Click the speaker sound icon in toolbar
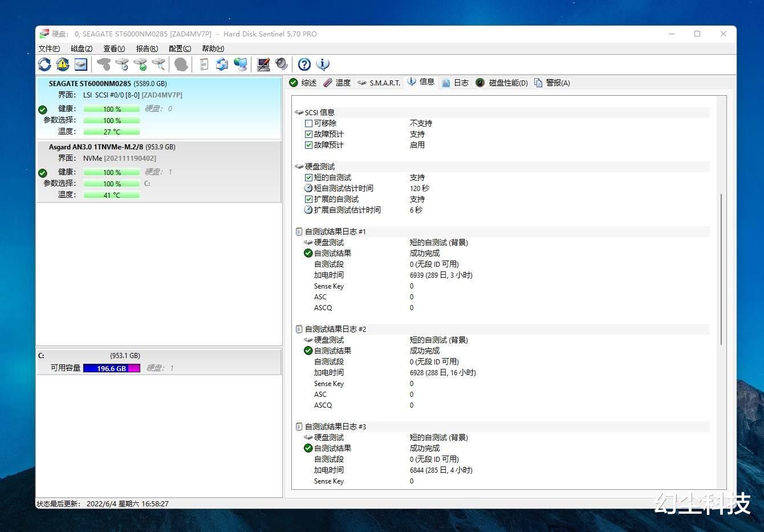Image resolution: width=764 pixels, height=532 pixels. 282,64
